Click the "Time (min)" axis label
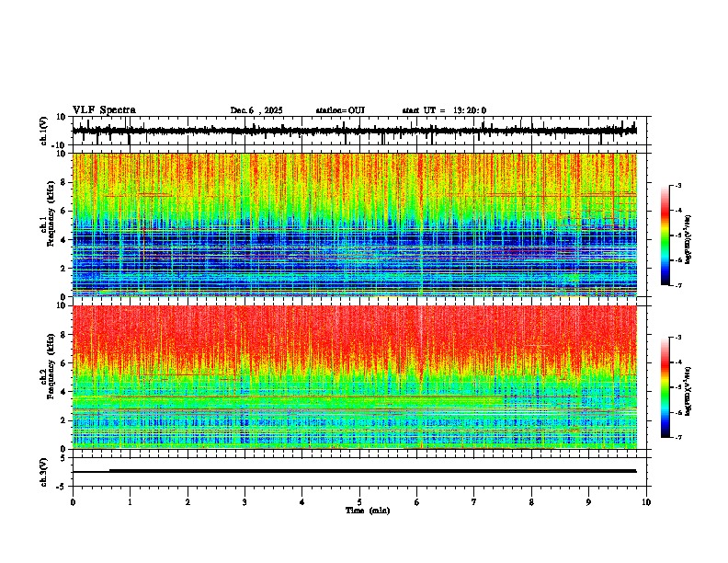 pyautogui.click(x=368, y=511)
